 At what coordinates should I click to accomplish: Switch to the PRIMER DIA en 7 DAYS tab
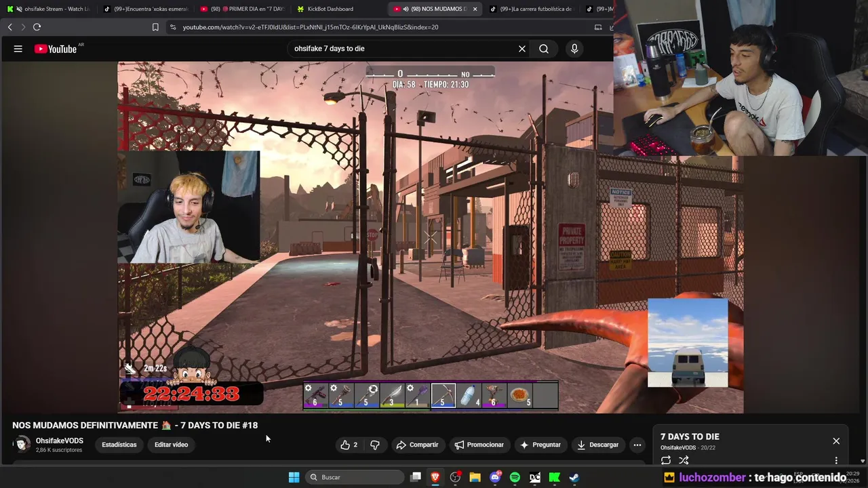pos(243,9)
